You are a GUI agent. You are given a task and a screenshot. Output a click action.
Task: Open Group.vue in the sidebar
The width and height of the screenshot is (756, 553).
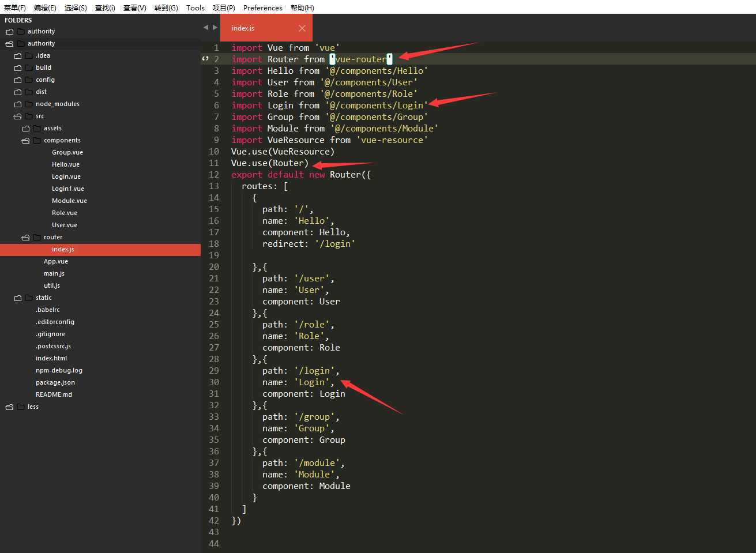[x=67, y=153]
